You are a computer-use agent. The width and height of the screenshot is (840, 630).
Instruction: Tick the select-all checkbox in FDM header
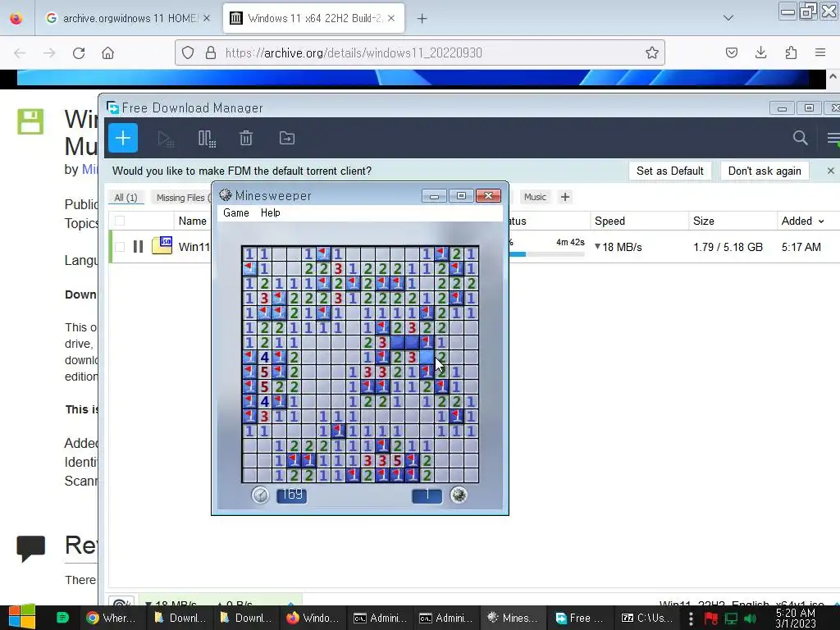tap(120, 221)
